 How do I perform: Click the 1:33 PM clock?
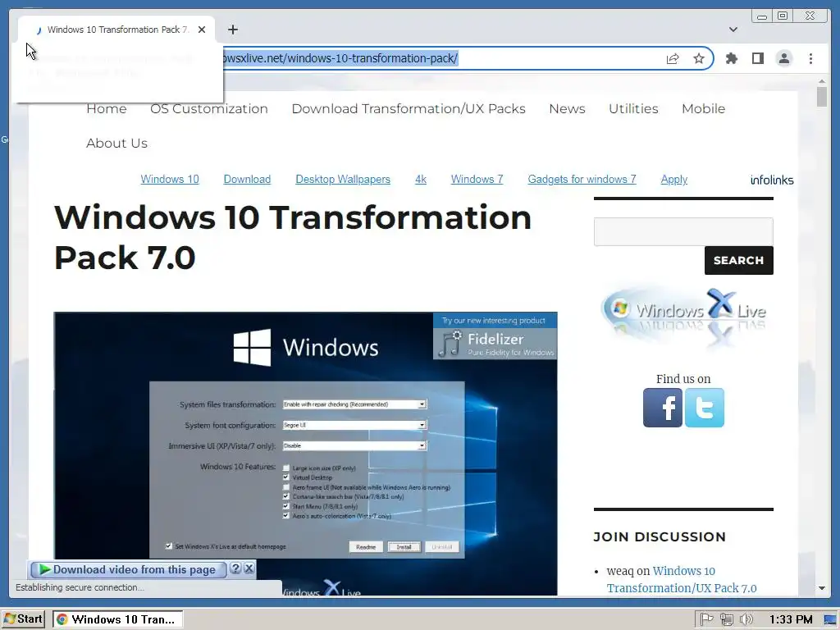pyautogui.click(x=790, y=620)
